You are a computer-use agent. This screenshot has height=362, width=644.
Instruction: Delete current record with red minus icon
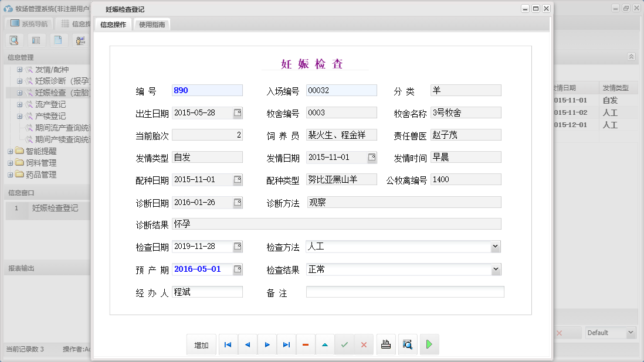(306, 344)
